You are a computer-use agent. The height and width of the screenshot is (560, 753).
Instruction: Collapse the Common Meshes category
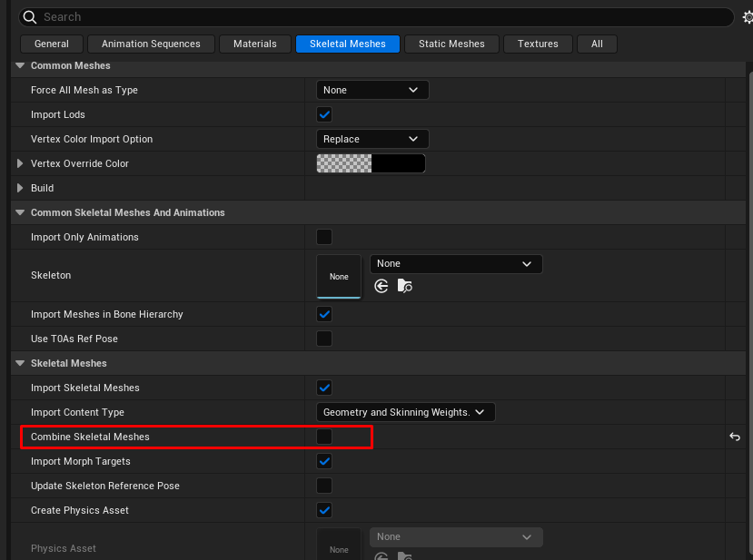point(21,65)
